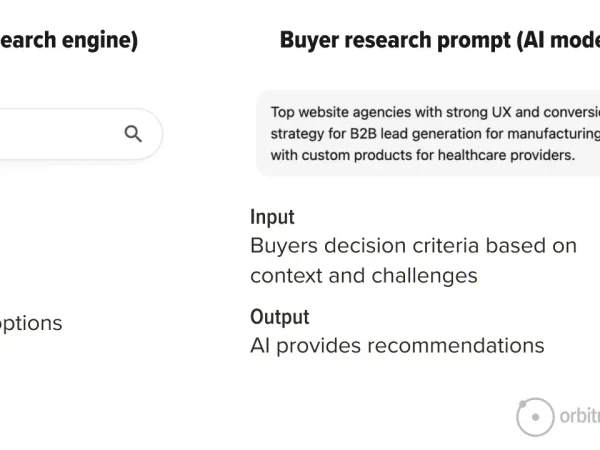Click the Orbit circular logo icon
600x450 pixels.
point(535,416)
